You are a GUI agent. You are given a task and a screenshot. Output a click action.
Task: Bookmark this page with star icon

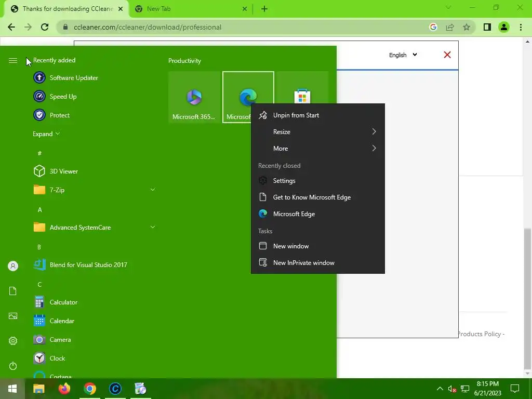pos(467,27)
